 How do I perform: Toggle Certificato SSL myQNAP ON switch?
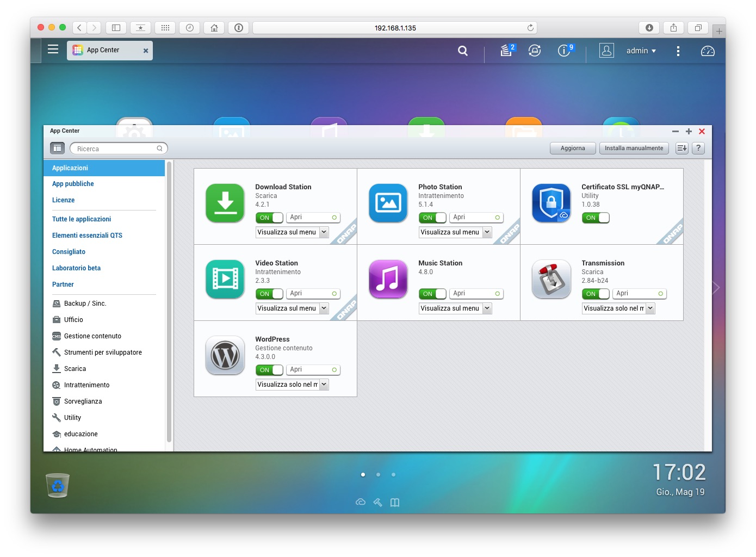(x=596, y=218)
